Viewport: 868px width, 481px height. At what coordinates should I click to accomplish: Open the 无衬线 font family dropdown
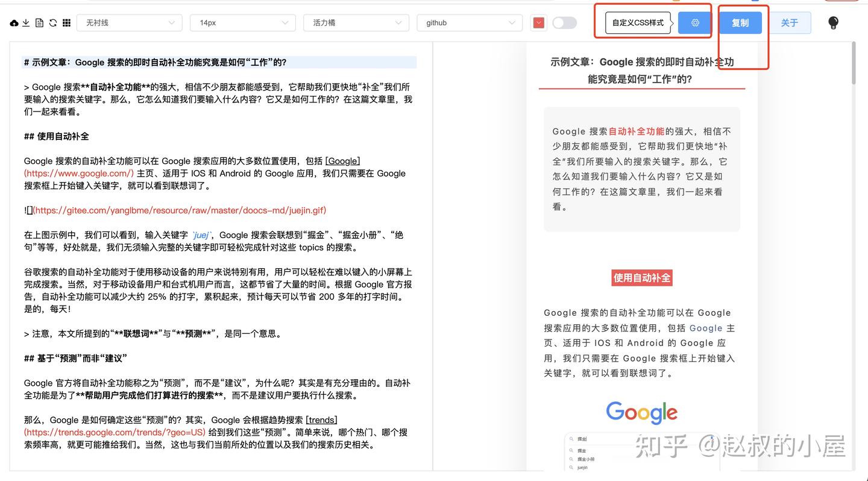130,22
